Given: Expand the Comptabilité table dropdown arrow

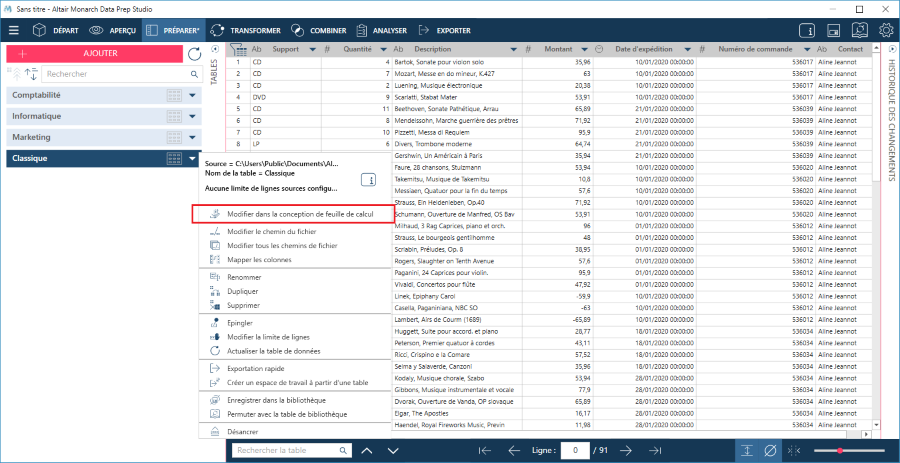Looking at the screenshot, I should click(x=191, y=95).
